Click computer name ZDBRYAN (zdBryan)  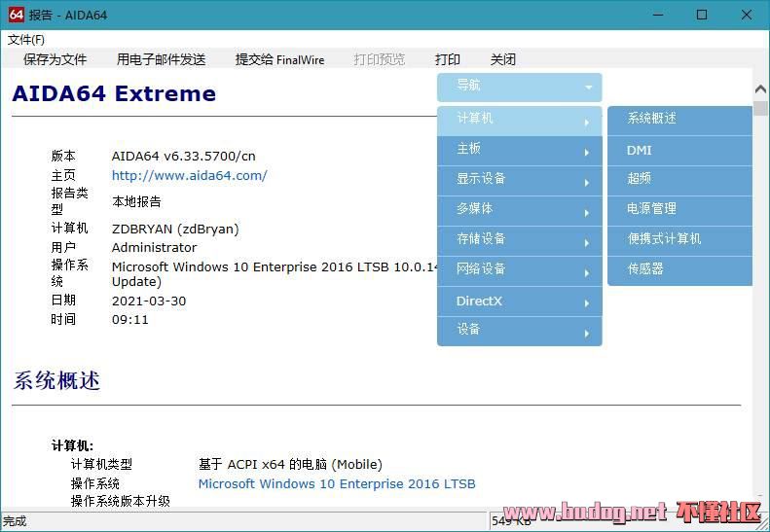(175, 230)
